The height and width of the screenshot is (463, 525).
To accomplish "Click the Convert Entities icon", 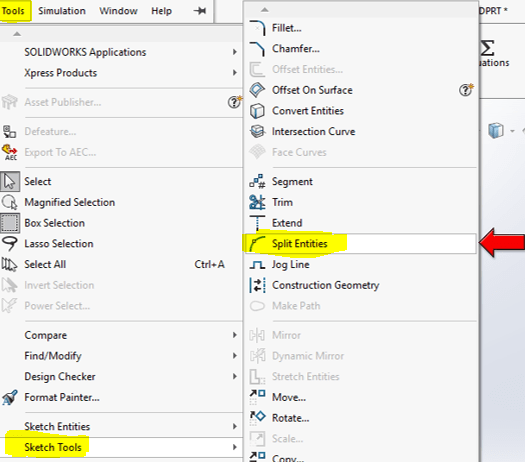I will (x=257, y=111).
